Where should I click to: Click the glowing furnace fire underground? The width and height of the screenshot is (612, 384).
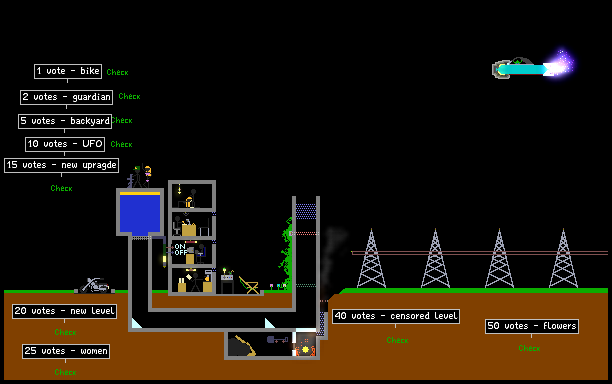coord(305,347)
